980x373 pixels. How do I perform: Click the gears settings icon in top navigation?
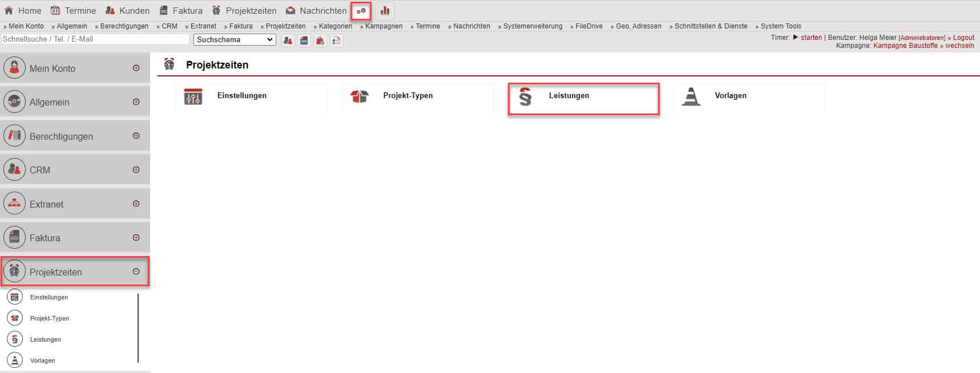[x=361, y=11]
